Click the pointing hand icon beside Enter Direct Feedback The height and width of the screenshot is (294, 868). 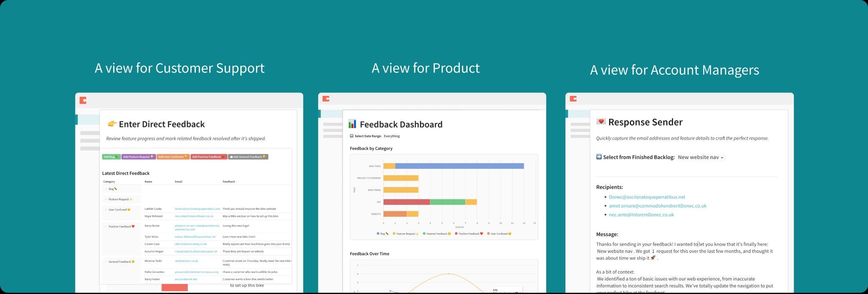[x=112, y=124]
